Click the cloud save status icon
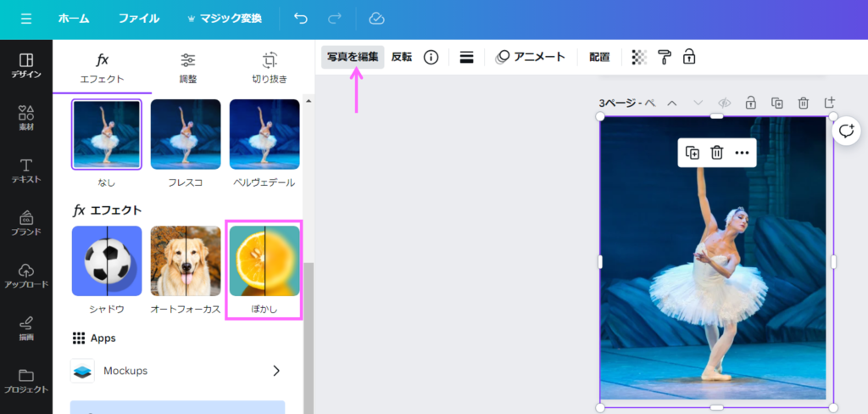The width and height of the screenshot is (868, 414). point(377,19)
